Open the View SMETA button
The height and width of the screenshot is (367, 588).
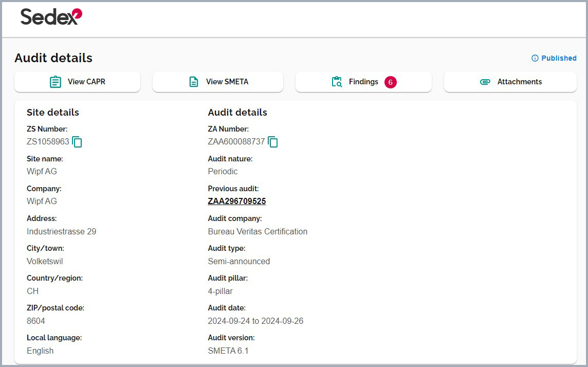point(218,82)
